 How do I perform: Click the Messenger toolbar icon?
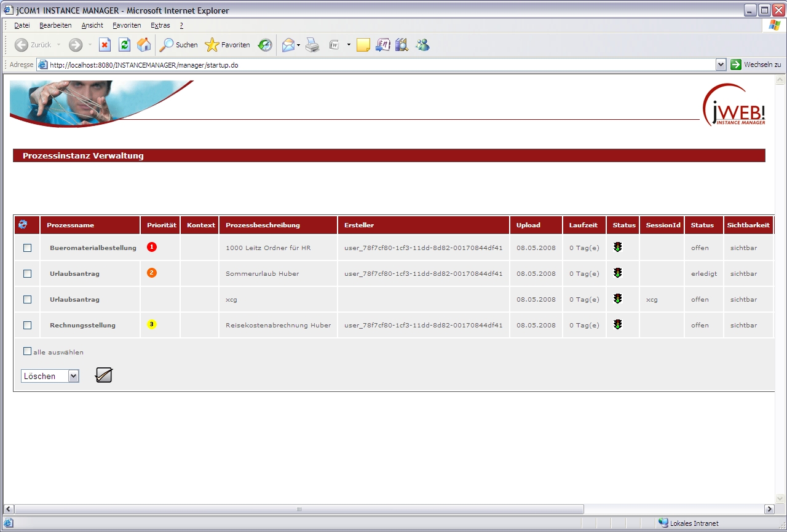coord(422,45)
